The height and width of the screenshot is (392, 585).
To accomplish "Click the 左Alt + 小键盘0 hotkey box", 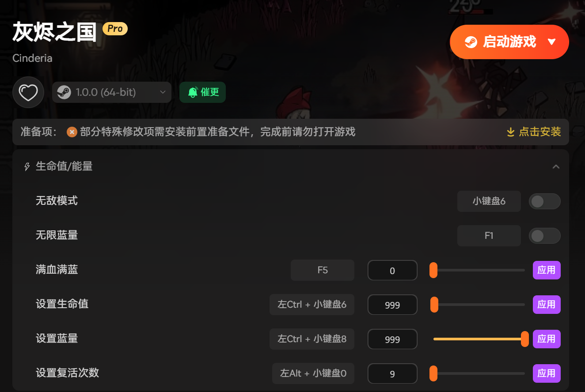I will (x=313, y=373).
